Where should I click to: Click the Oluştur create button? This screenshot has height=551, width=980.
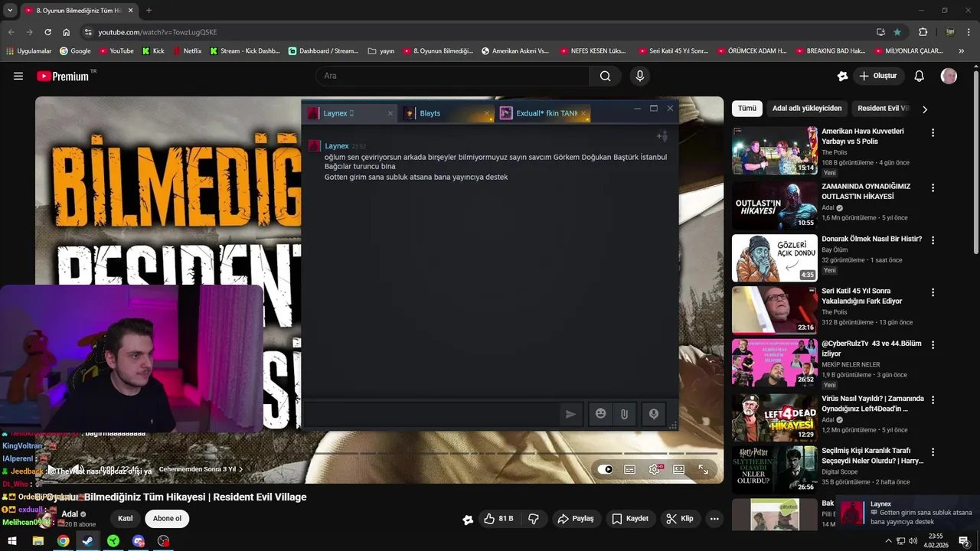(x=877, y=76)
